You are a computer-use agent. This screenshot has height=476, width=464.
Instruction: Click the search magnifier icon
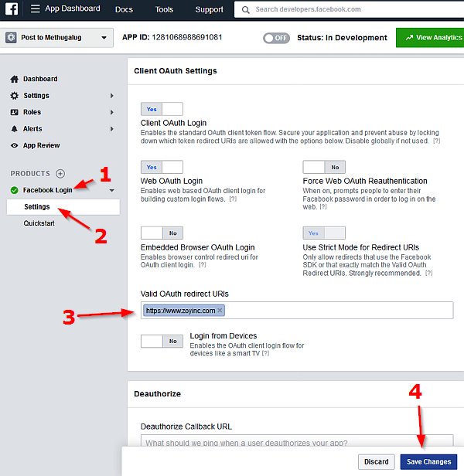tap(245, 10)
